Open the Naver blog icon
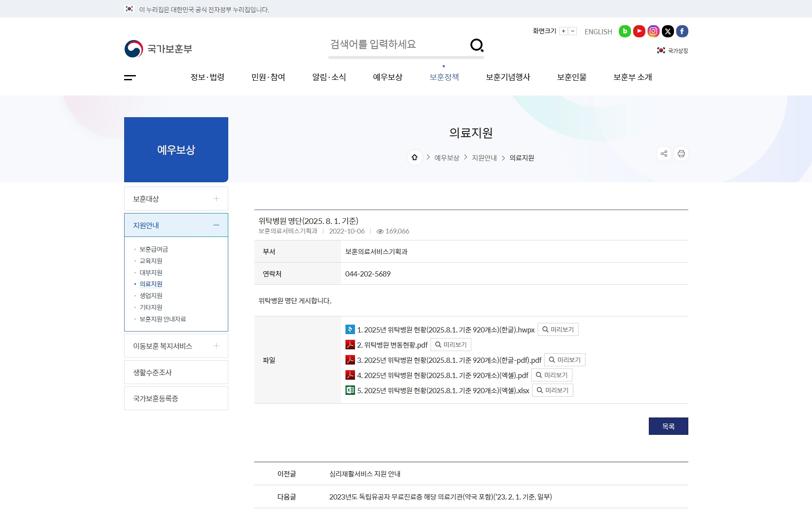The height and width of the screenshot is (516, 812). 625,31
